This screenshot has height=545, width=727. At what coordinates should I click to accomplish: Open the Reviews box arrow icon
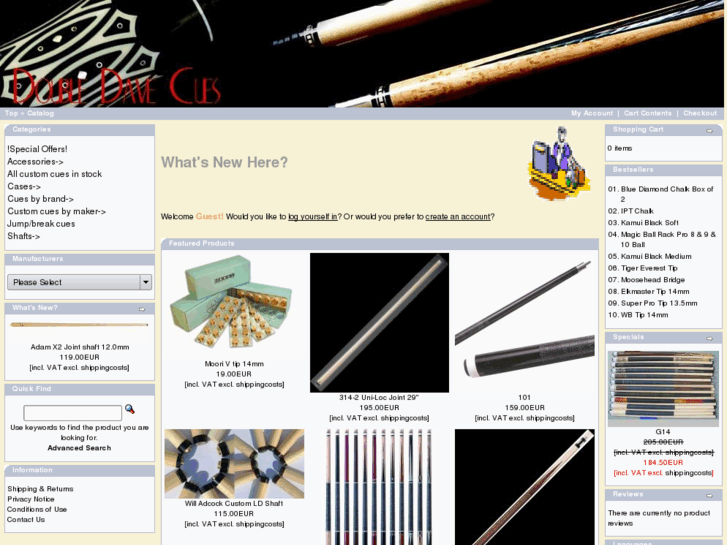pos(709,496)
